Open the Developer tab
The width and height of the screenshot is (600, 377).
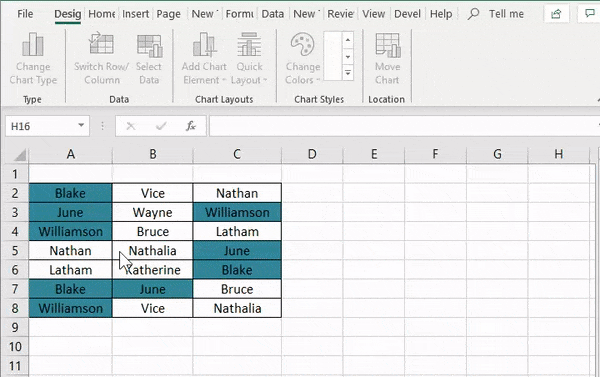(407, 14)
